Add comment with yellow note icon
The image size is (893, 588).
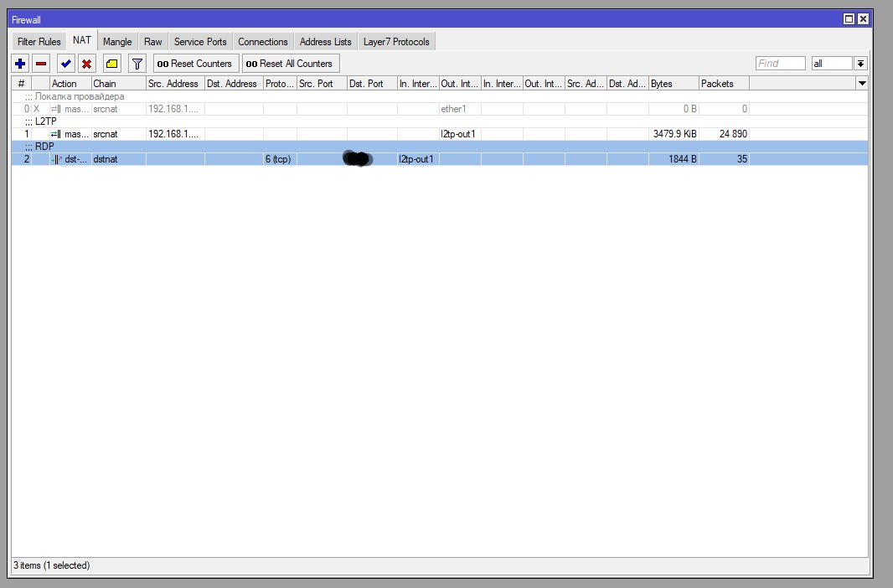(x=112, y=64)
